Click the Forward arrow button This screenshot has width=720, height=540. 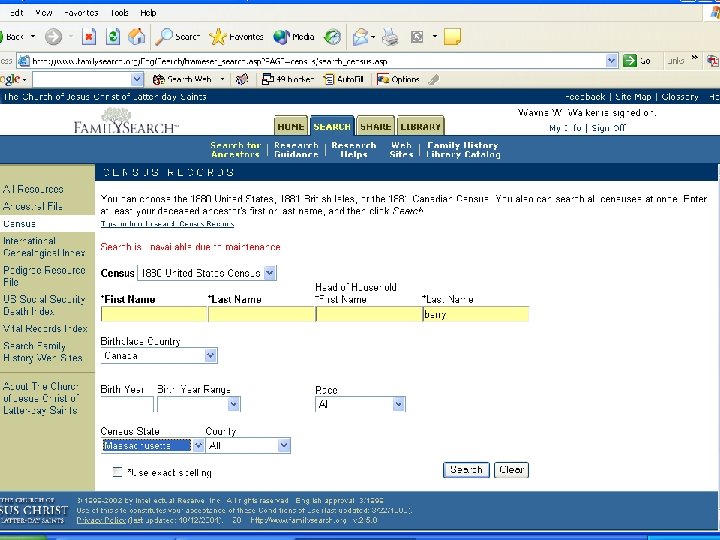pyautogui.click(x=53, y=37)
